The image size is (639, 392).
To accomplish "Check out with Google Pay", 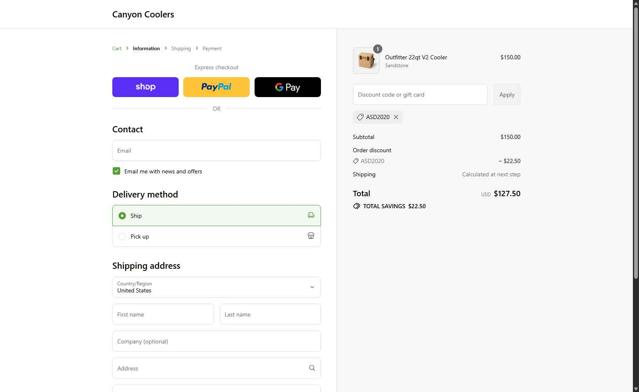I will (x=288, y=87).
